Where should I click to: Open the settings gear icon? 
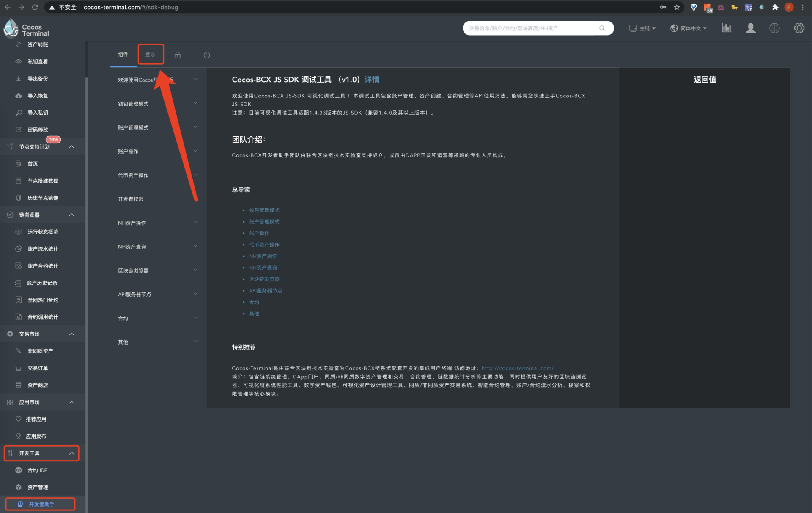[799, 28]
